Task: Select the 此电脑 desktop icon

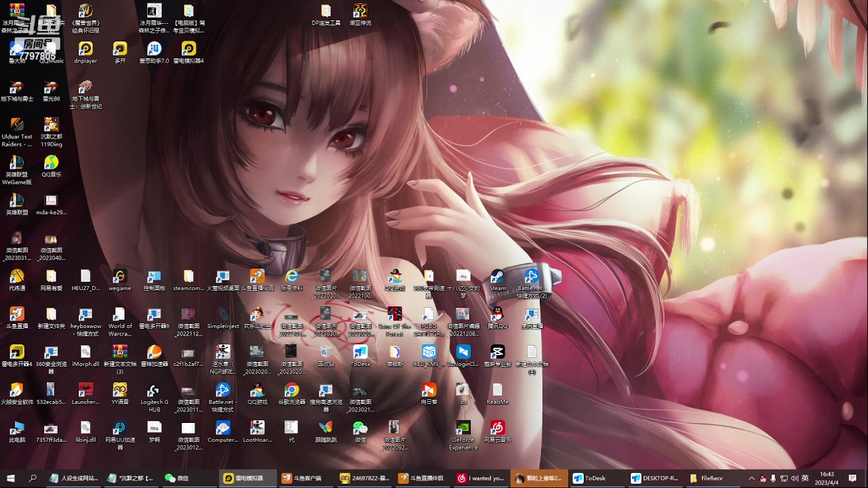Action: pos(17,432)
